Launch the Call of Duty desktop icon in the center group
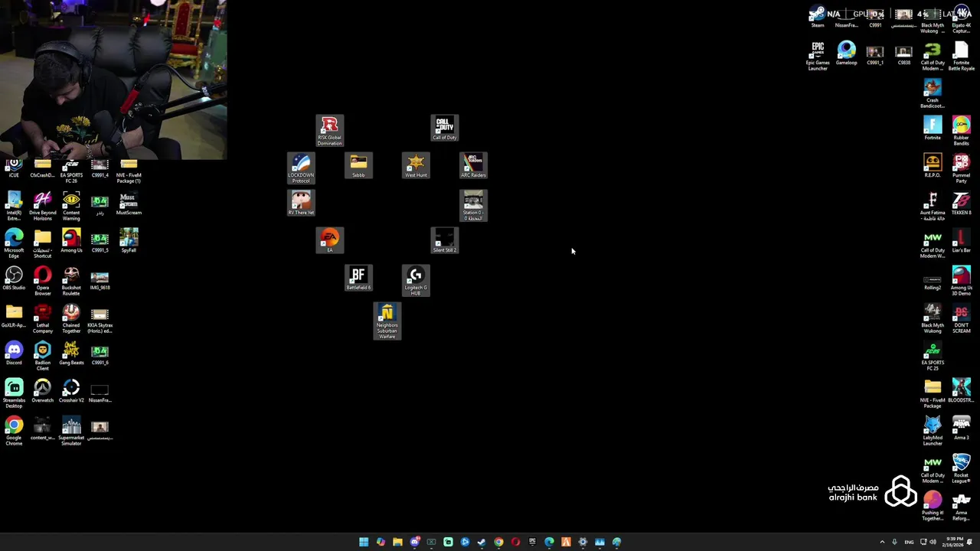Screen dimensions: 980x551 tap(445, 128)
